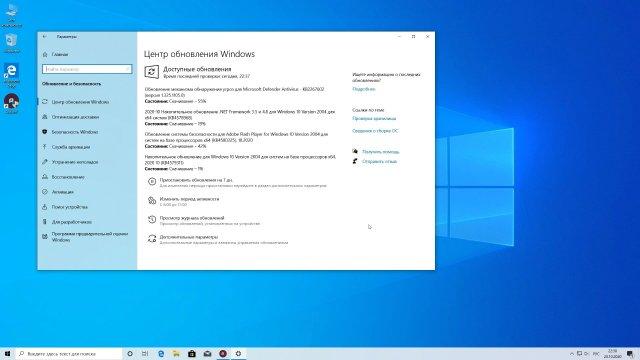Click the input language indicator in tray
The height and width of the screenshot is (360, 640).
click(596, 353)
